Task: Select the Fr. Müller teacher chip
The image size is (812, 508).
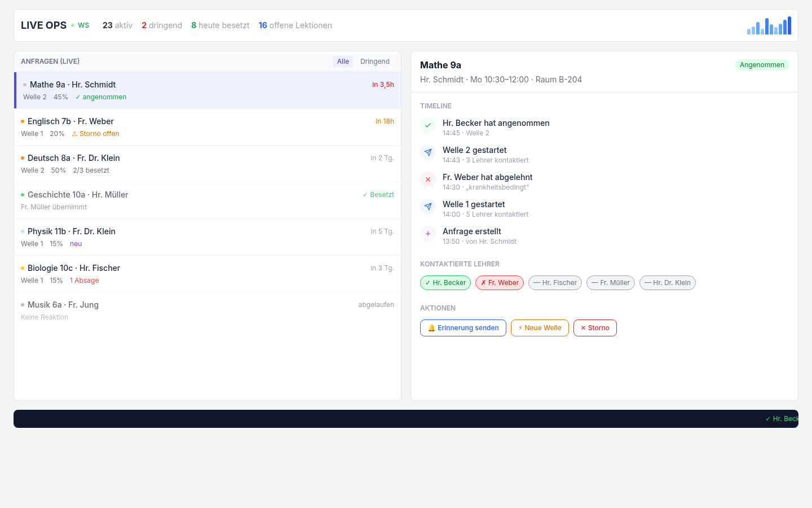Action: coord(611,283)
